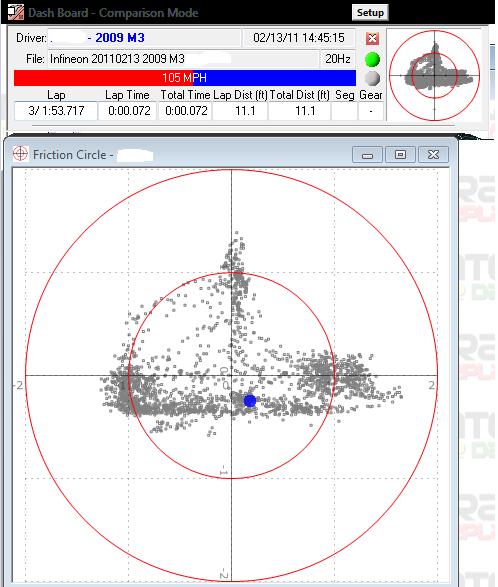Click the green status indicator light
This screenshot has height=587, width=498.
372,59
